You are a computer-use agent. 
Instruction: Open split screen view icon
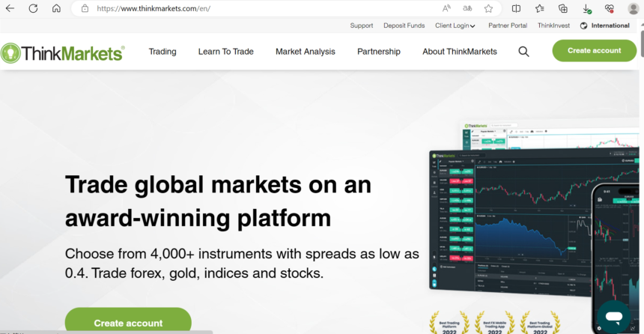tap(516, 9)
